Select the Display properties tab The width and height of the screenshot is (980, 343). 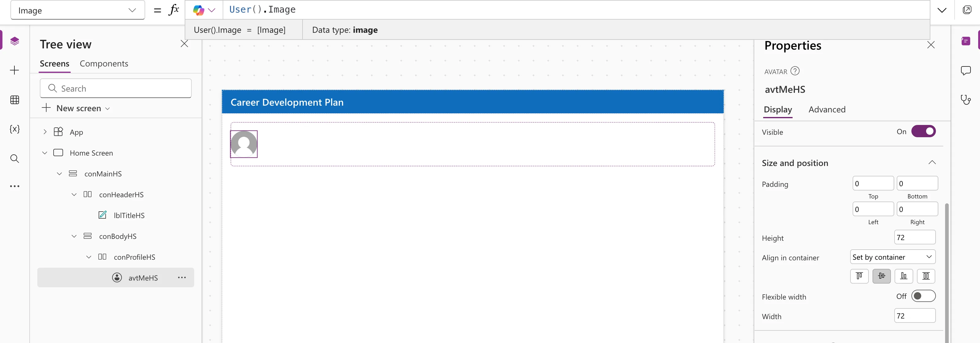(778, 110)
